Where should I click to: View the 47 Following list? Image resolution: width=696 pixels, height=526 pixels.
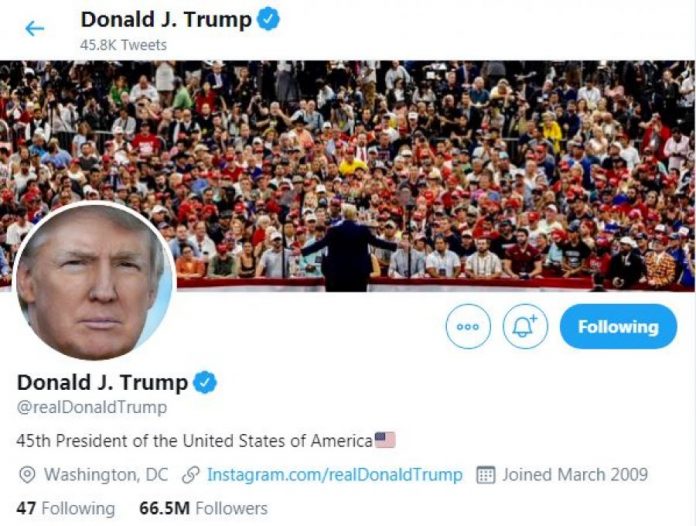(66, 508)
